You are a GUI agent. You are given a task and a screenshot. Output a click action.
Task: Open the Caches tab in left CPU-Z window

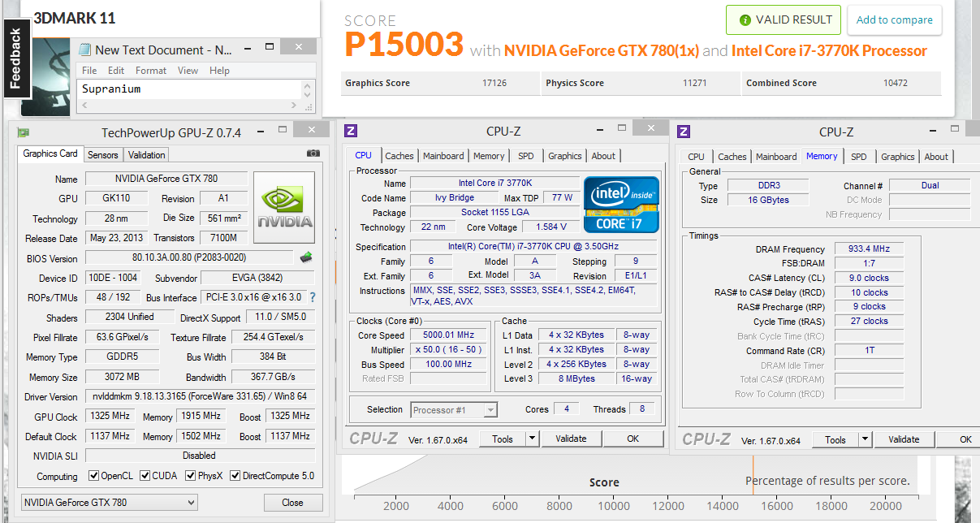point(399,156)
